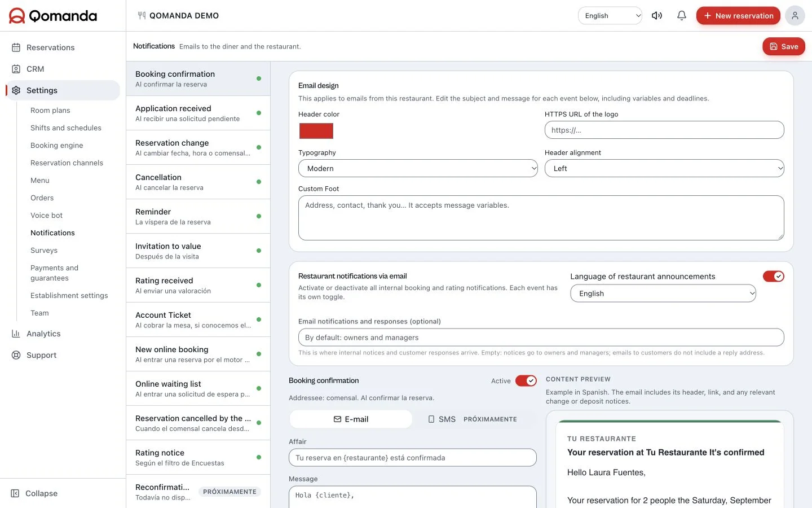Toggle the Booking confirmation Active switch
Screen dimensions: 812x508
point(526,381)
